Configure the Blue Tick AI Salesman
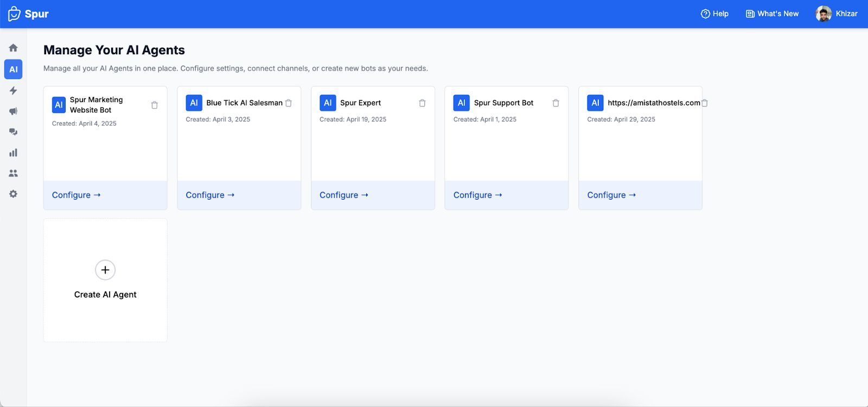 tap(210, 195)
